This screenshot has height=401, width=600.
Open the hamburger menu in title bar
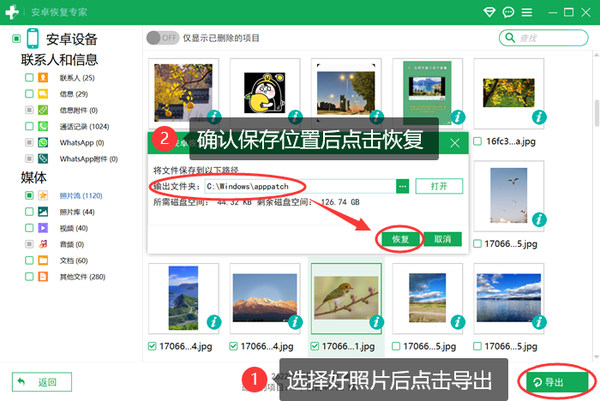(527, 12)
